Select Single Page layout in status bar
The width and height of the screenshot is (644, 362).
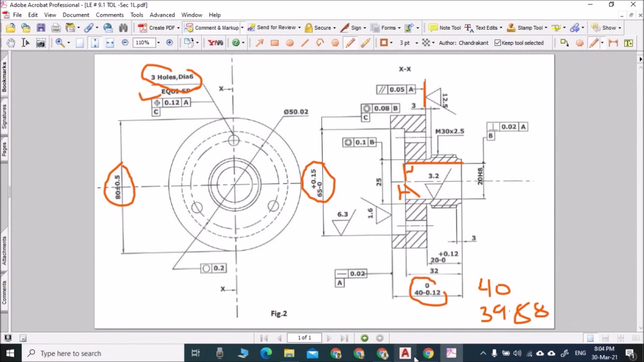[x=590, y=338]
